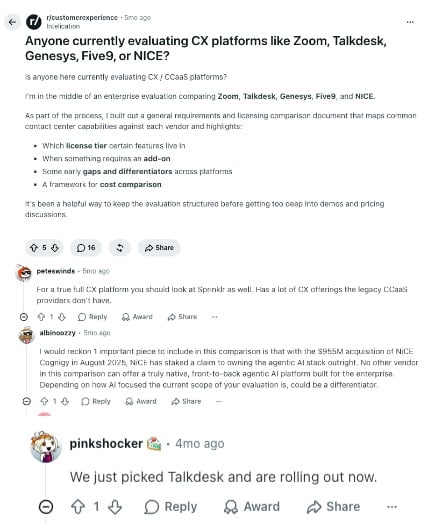Downvote albinoozzy comment
Image resolution: width=428 pixels, height=522 pixels.
pyautogui.click(x=65, y=401)
